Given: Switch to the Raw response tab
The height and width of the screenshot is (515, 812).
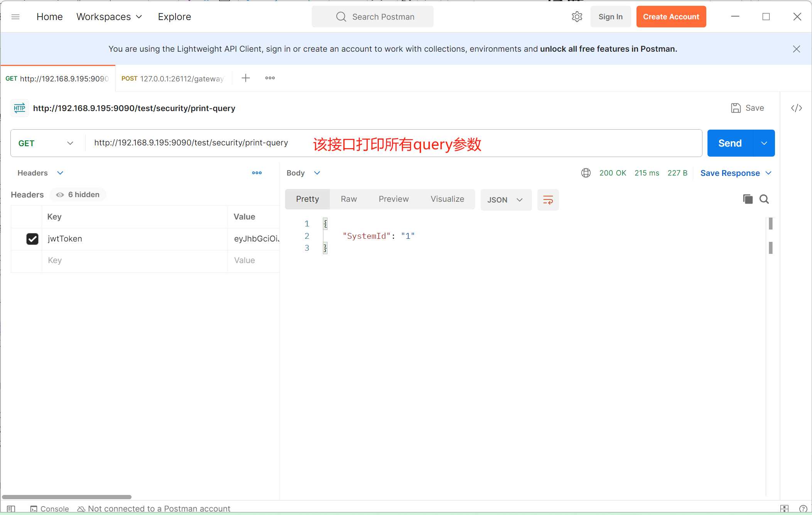Looking at the screenshot, I should click(349, 199).
